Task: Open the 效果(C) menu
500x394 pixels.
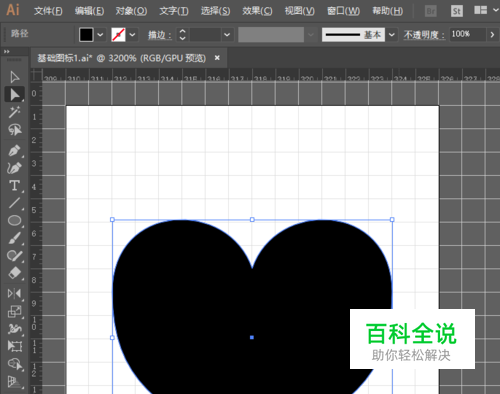Action: 257,11
